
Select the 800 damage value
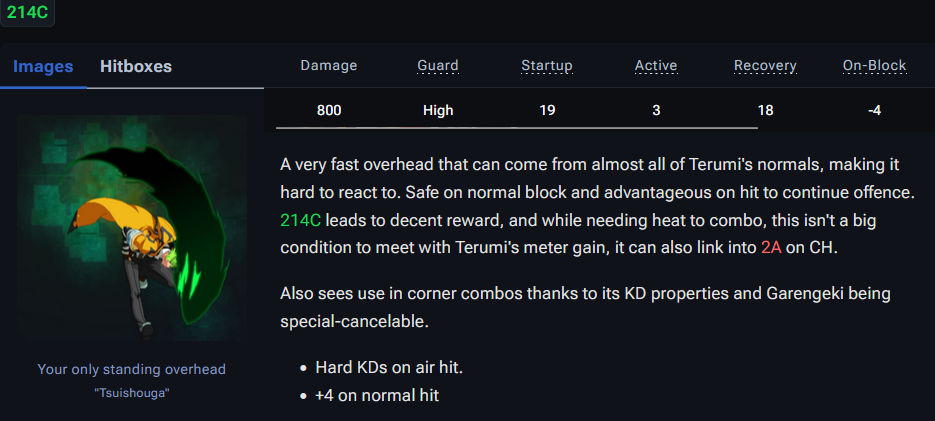click(x=329, y=111)
